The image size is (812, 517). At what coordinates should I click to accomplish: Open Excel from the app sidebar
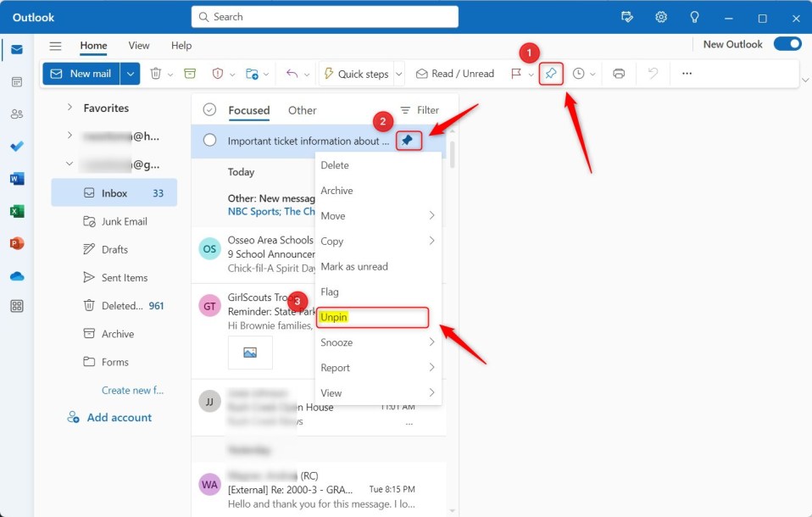16,211
